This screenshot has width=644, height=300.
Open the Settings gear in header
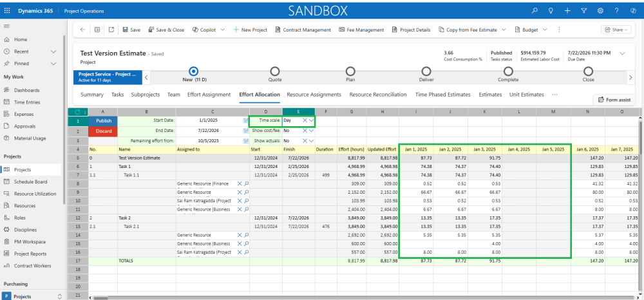click(600, 11)
